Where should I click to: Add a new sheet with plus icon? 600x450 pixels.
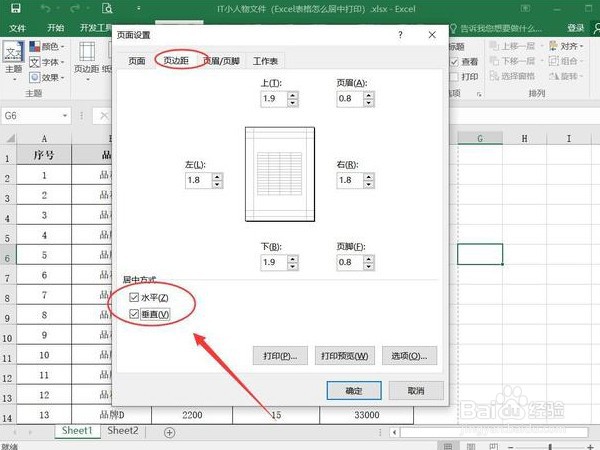(170, 432)
